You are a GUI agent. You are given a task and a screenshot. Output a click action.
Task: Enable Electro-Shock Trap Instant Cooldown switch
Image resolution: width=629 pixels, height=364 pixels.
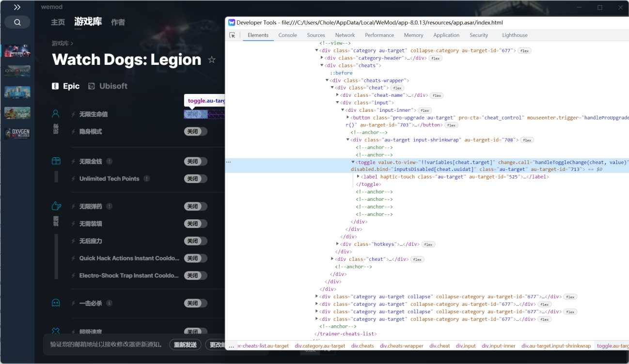(196, 275)
